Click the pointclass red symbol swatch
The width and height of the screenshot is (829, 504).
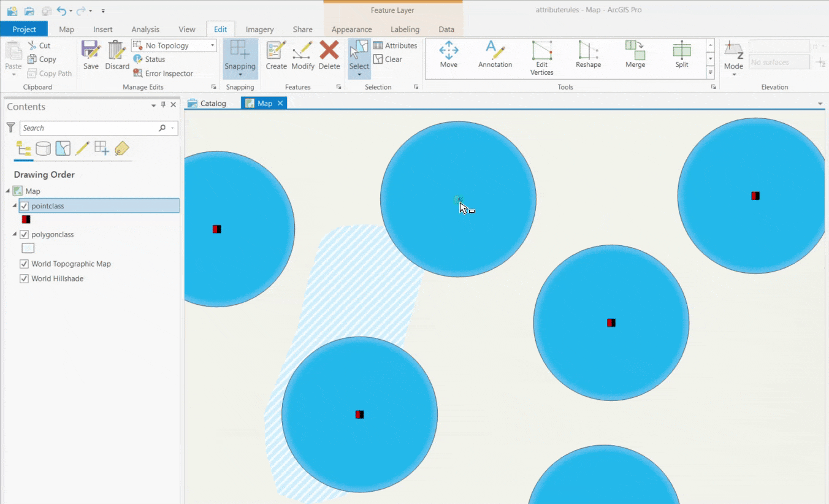coord(26,219)
